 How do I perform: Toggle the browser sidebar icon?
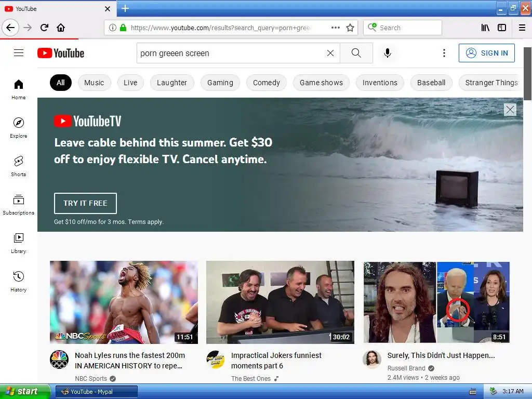click(x=502, y=28)
